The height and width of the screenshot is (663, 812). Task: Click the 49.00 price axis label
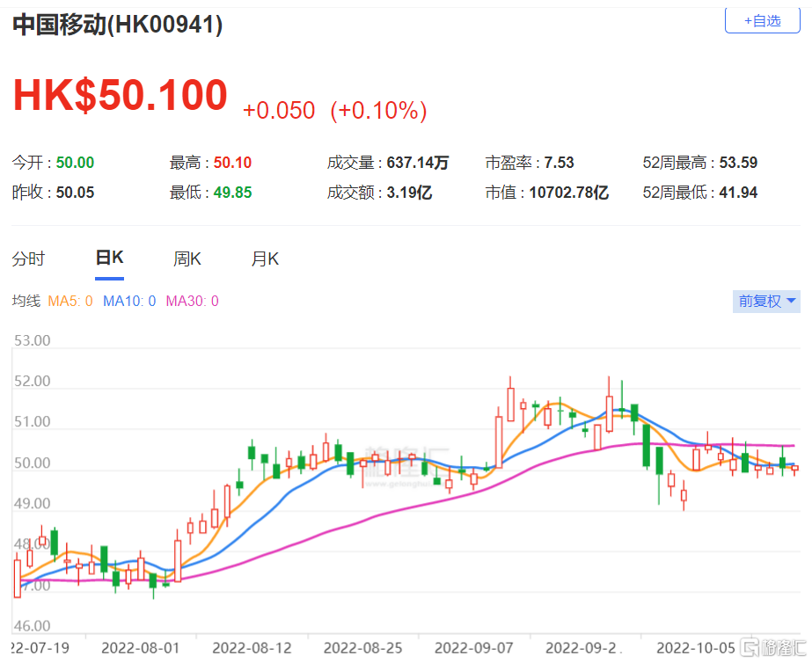pos(32,504)
